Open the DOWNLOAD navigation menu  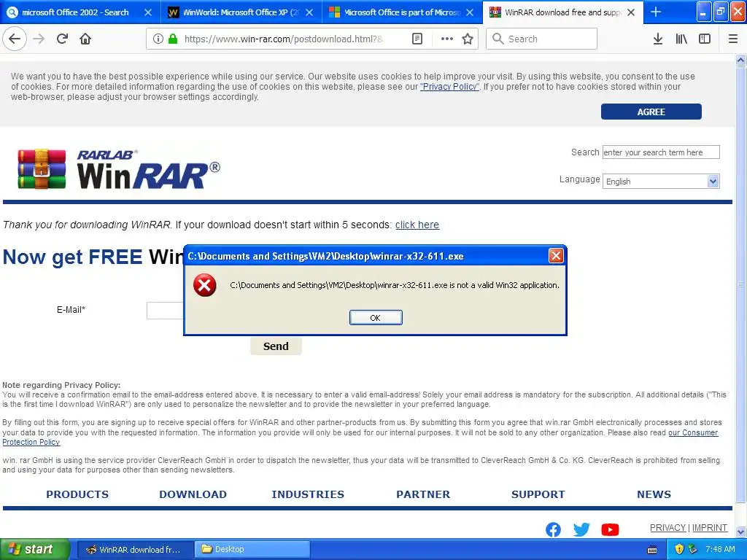pos(193,494)
